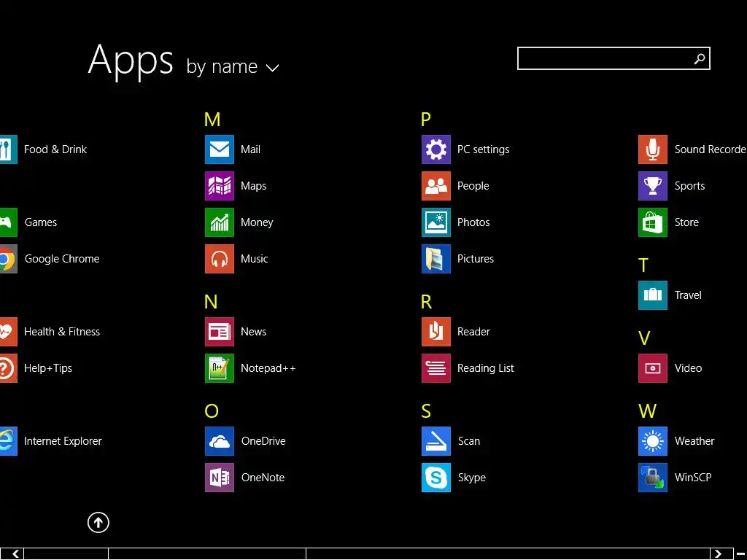
Task: Expand the 'by name' sort dropdown
Action: pos(233,66)
